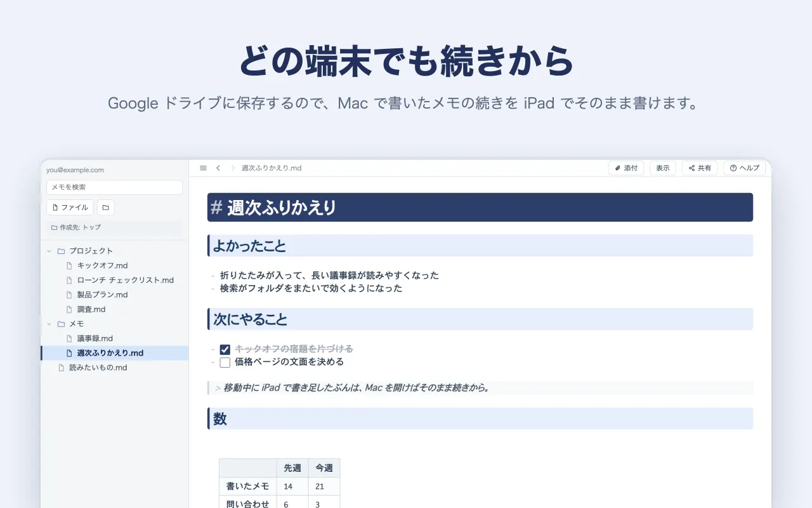
Task: Uncheck キックオフの宿題を片づける checkbox
Action: coord(225,349)
